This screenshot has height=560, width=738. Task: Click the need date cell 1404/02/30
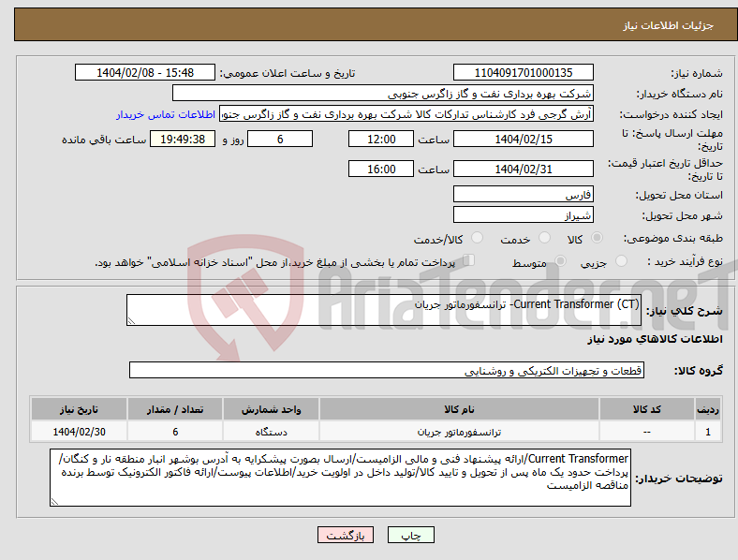[x=79, y=432]
